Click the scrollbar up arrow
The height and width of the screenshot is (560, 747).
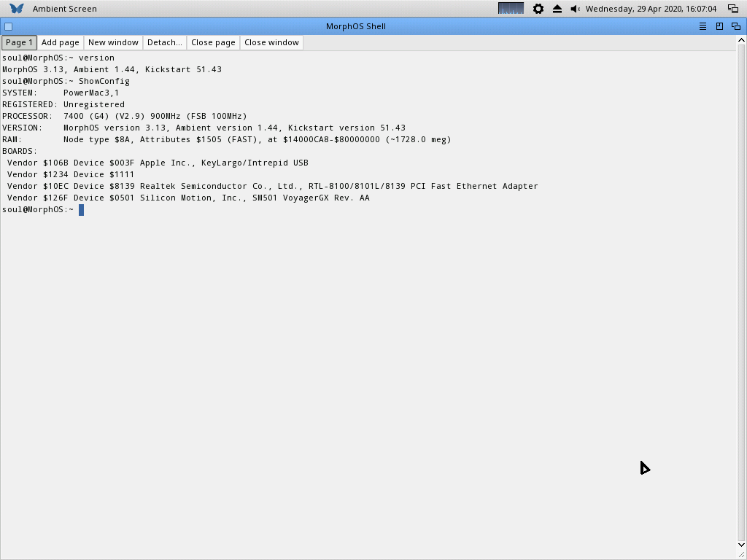tap(741, 41)
